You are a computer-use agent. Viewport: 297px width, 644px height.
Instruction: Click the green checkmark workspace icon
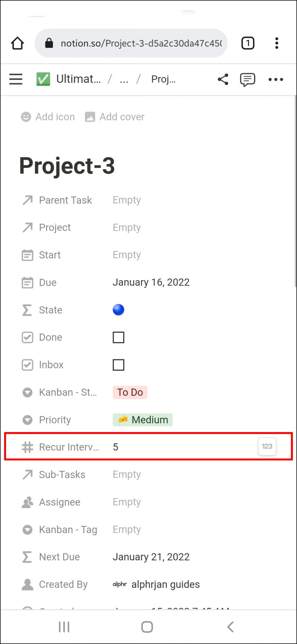[x=43, y=79]
